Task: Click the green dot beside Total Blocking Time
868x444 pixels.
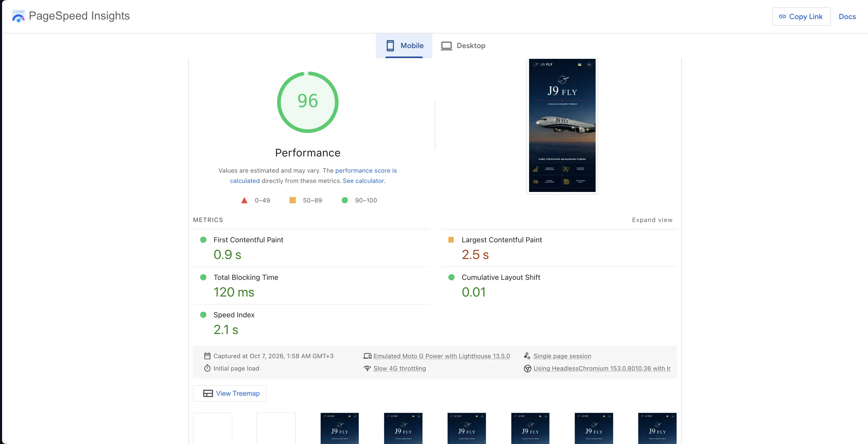Action: pyautogui.click(x=203, y=277)
